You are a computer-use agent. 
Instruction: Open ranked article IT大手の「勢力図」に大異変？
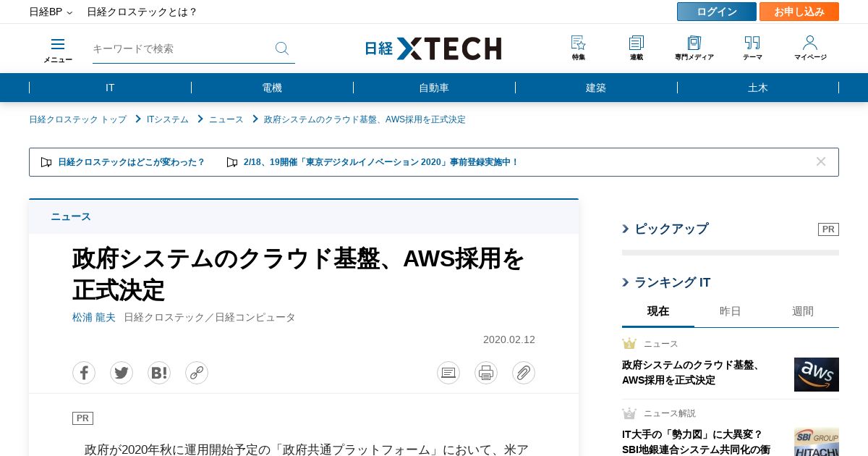point(696,442)
